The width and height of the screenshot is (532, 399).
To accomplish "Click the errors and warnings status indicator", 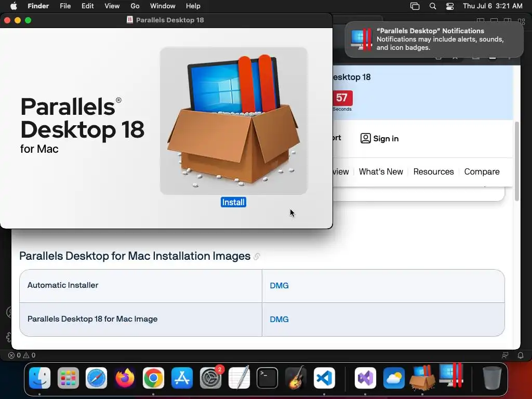I will [22, 355].
